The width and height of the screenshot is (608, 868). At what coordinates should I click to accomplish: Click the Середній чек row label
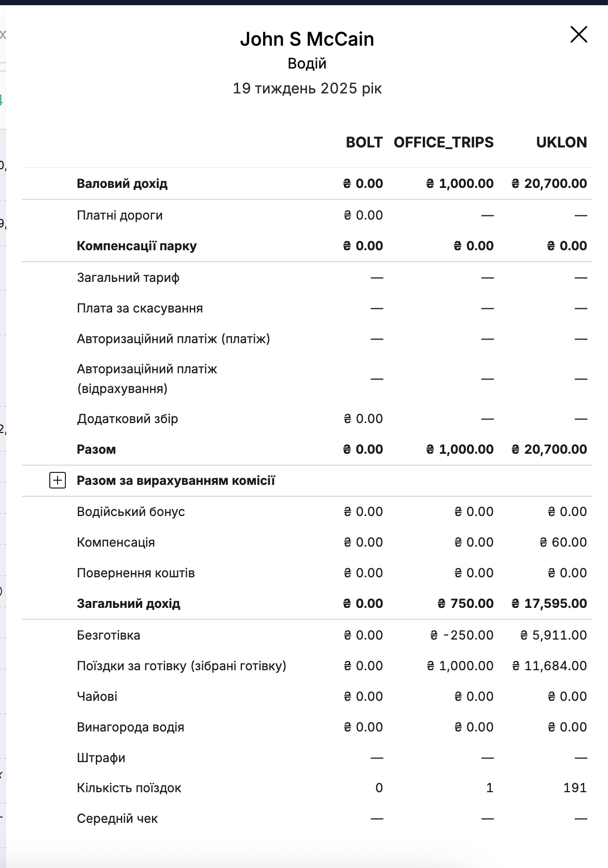click(x=117, y=818)
